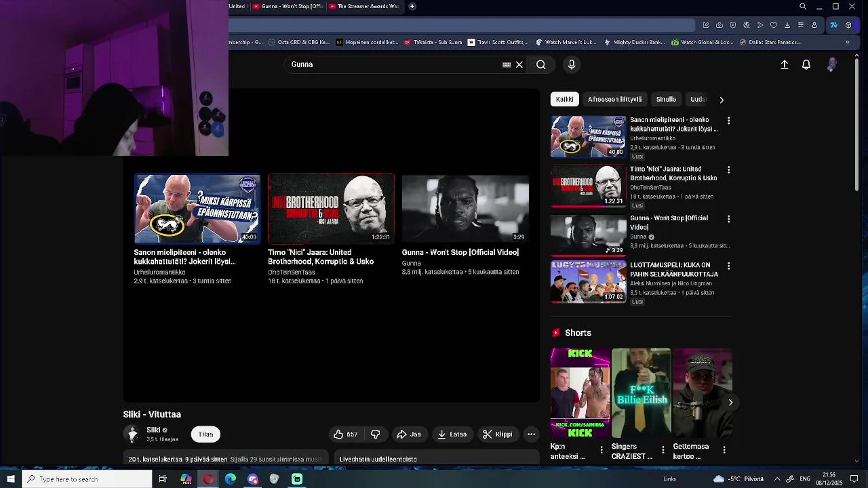The width and height of the screenshot is (868, 488).
Task: Open Windows notification center icon
Action: [854, 479]
